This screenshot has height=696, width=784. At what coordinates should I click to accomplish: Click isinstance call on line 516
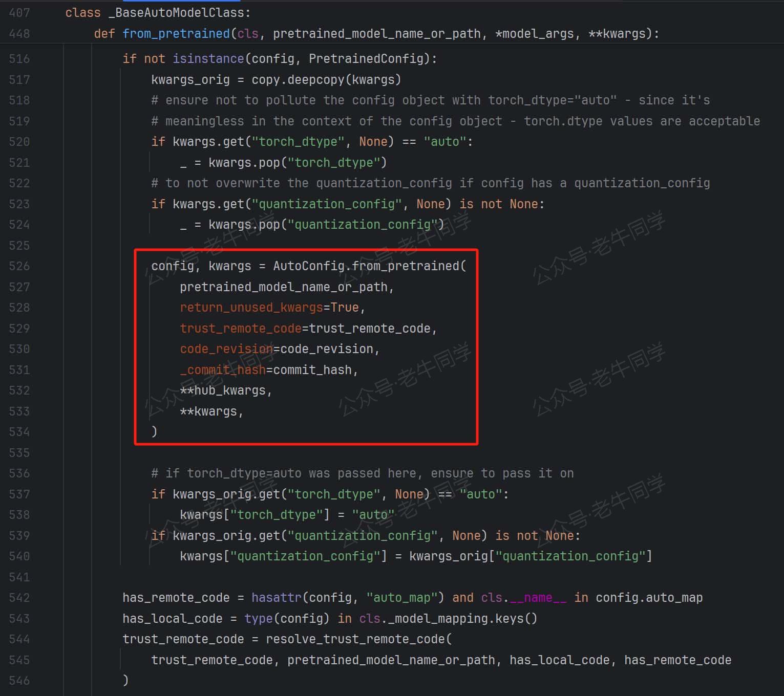coord(208,59)
